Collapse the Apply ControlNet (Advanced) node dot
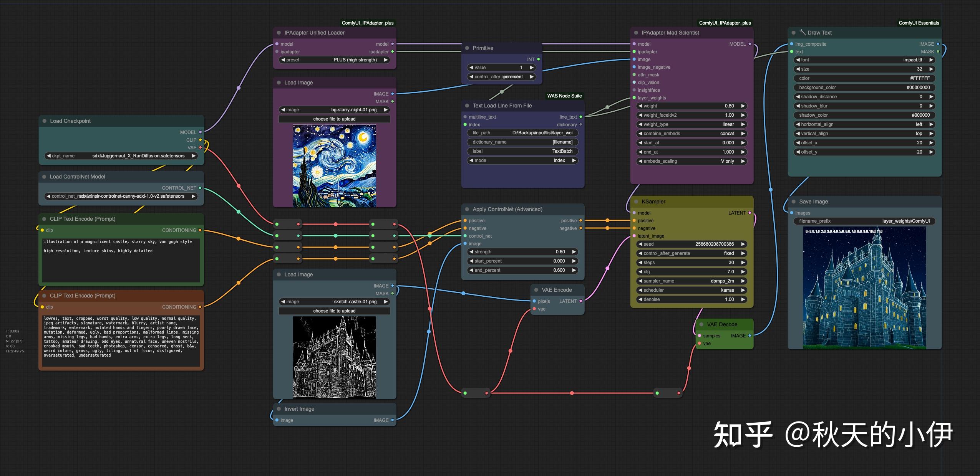The width and height of the screenshot is (980, 476). pyautogui.click(x=467, y=209)
